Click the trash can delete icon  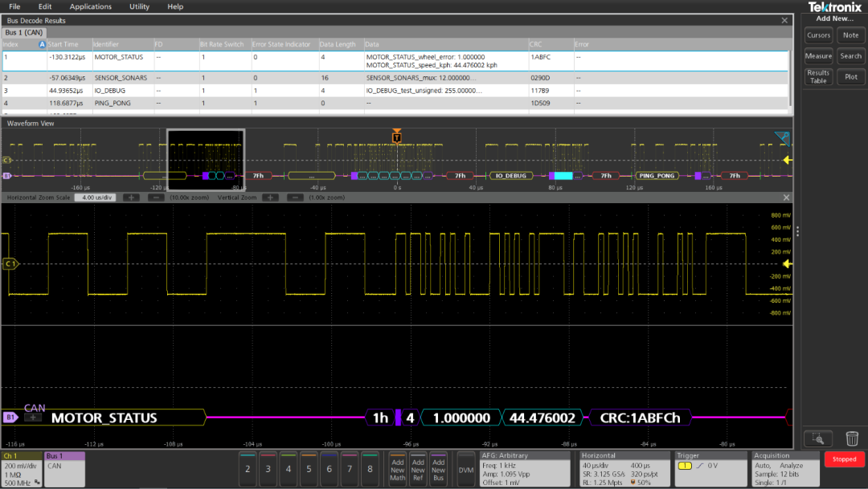[x=852, y=438]
